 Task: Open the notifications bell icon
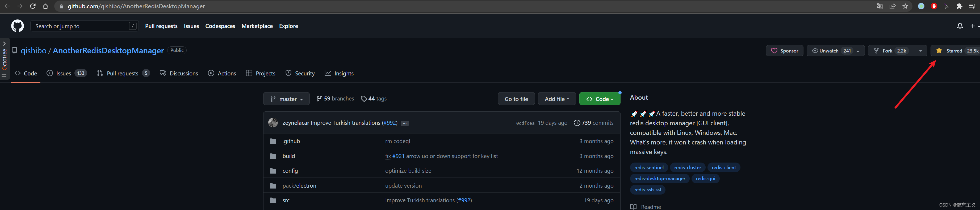pyautogui.click(x=960, y=26)
